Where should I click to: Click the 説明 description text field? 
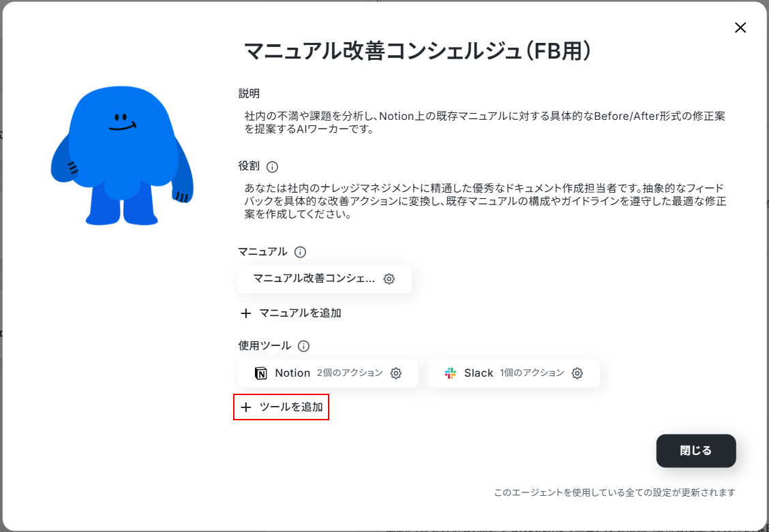pos(485,123)
